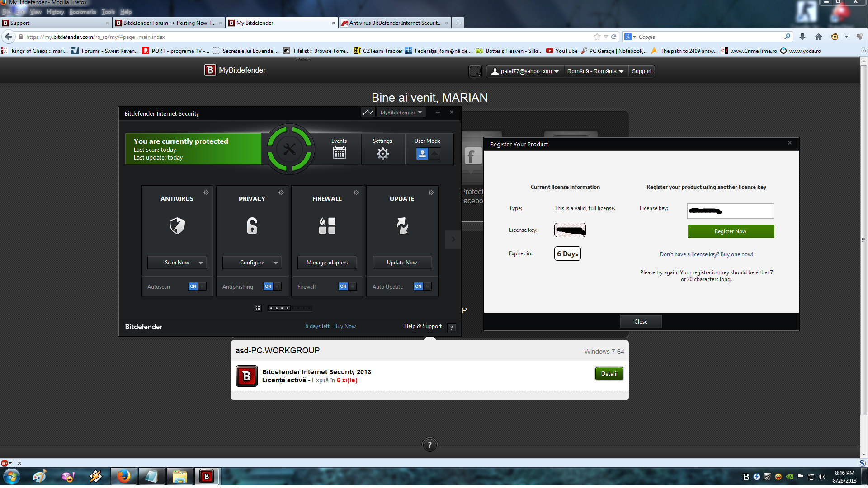Open the petel77@yahoo.com account menu
This screenshot has width=868, height=488.
525,71
